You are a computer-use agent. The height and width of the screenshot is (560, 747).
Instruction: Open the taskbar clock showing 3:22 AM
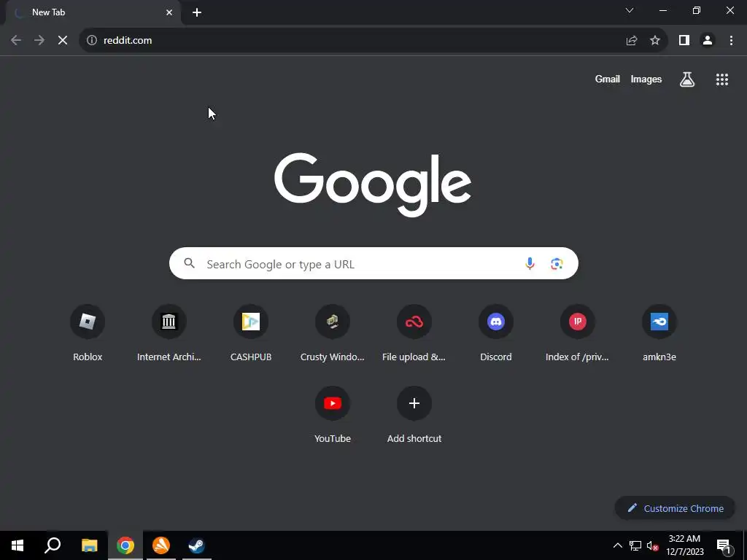[x=684, y=545]
